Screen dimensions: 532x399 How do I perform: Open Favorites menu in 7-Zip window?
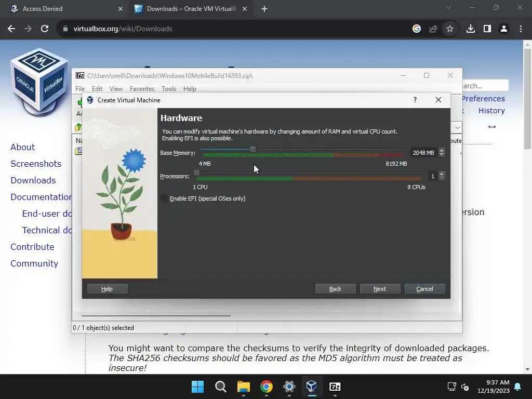142,88
